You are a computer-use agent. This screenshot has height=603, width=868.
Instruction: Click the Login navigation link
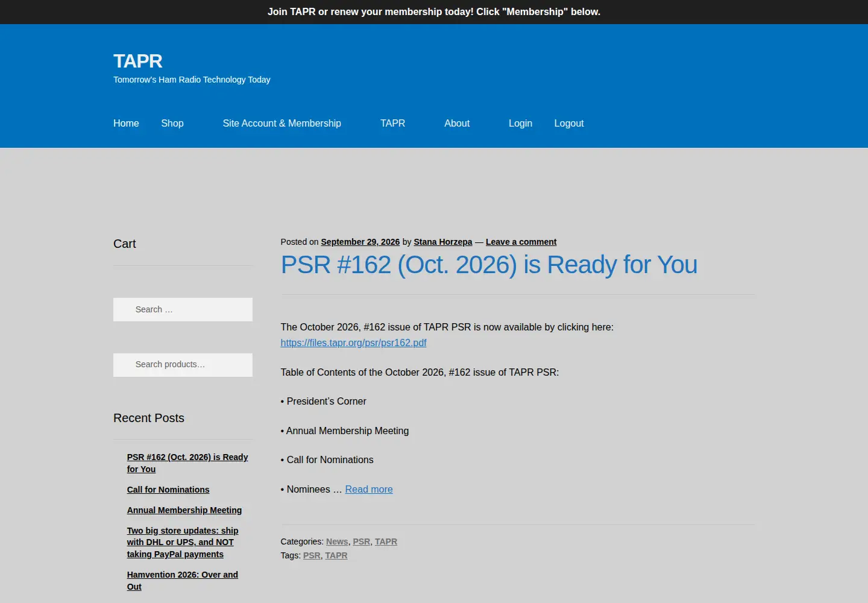coord(520,123)
